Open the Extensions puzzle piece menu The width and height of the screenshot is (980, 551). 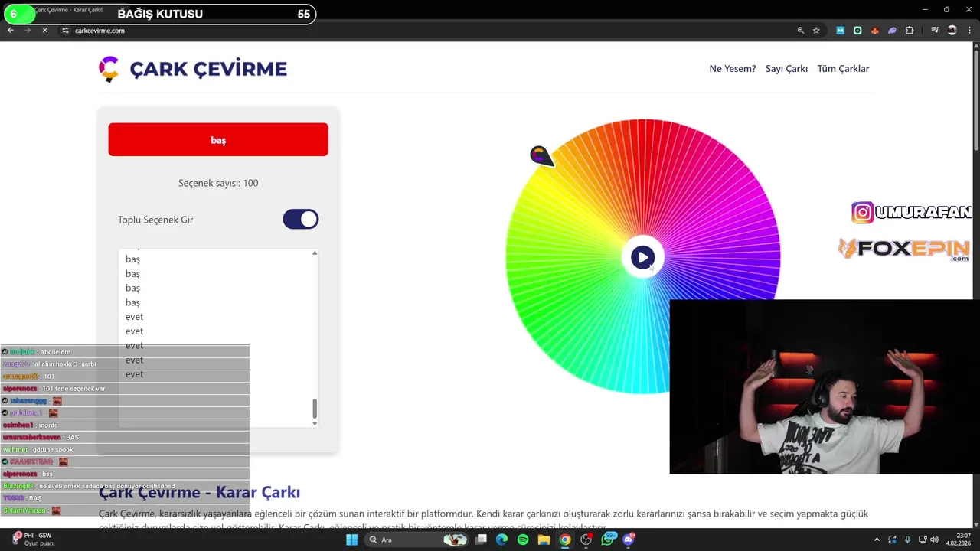click(x=910, y=31)
